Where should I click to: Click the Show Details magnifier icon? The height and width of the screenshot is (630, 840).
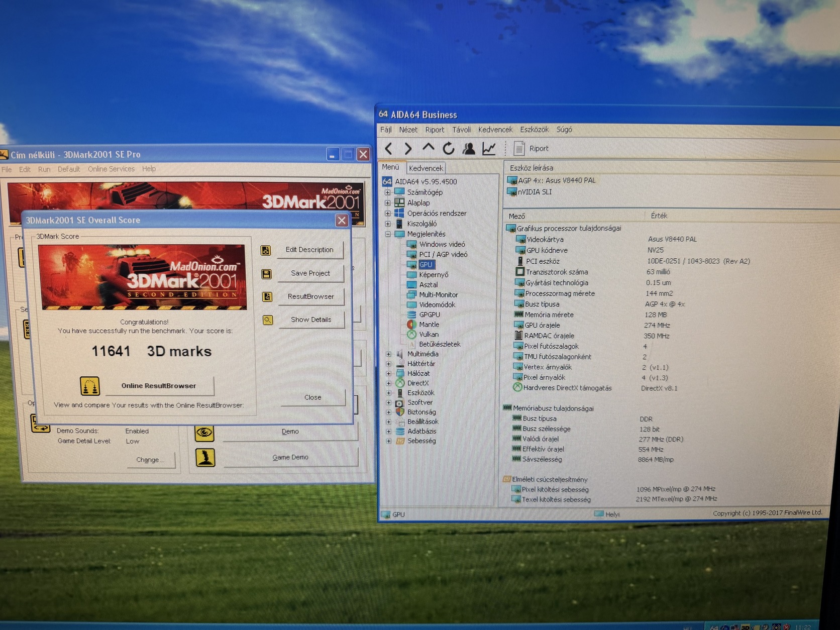point(268,320)
